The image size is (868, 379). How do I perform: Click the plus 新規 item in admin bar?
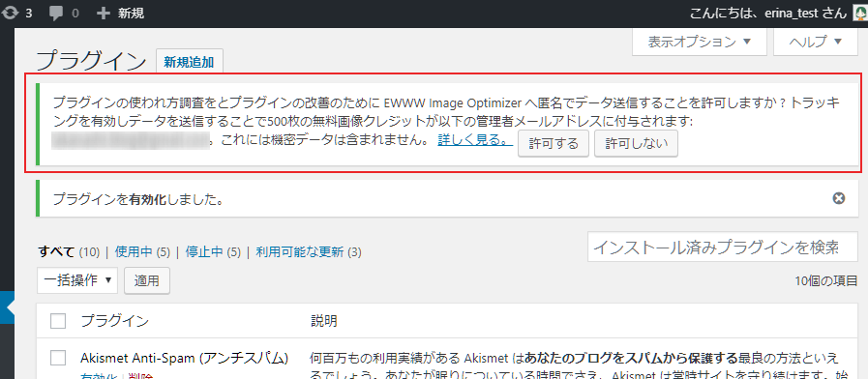(x=120, y=14)
